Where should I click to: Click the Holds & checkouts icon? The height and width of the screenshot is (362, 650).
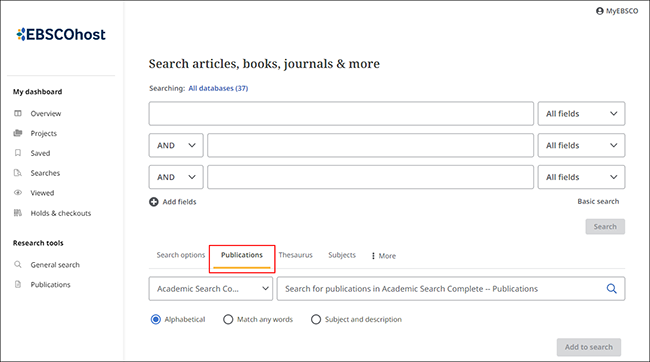tap(18, 213)
